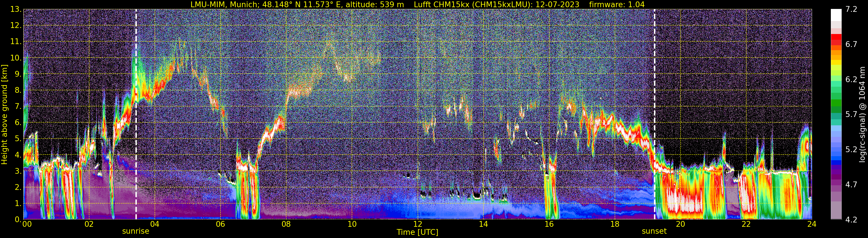Click the log(rc-signal) @ 1064 nm colorbar label
Image resolution: width=868 pixels, height=238 pixels.
click(863, 114)
